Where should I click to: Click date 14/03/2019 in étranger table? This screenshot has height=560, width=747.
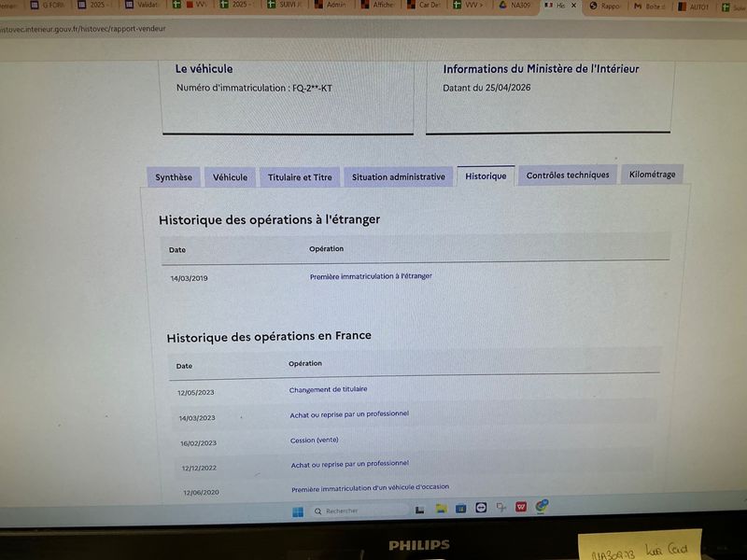click(190, 278)
